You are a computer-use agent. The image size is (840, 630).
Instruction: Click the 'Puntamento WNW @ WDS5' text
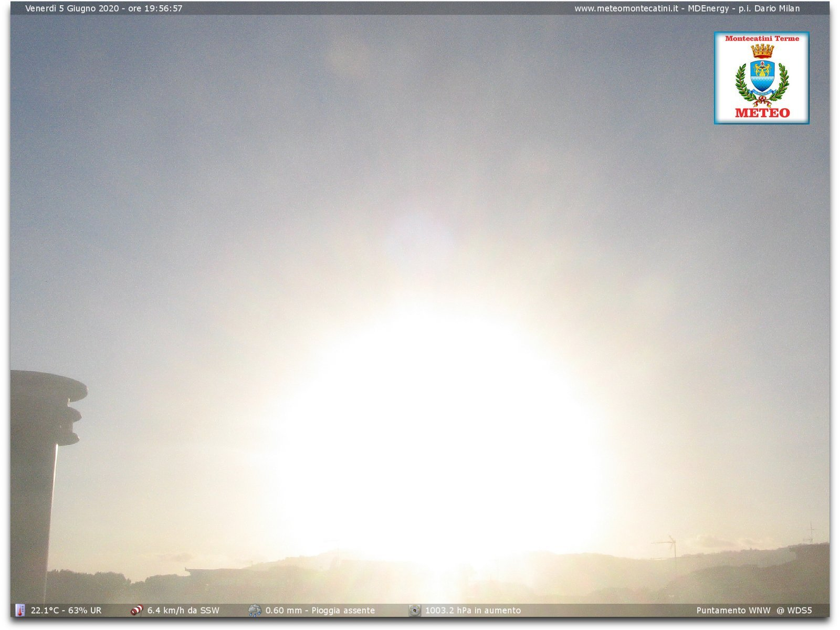[x=754, y=610]
